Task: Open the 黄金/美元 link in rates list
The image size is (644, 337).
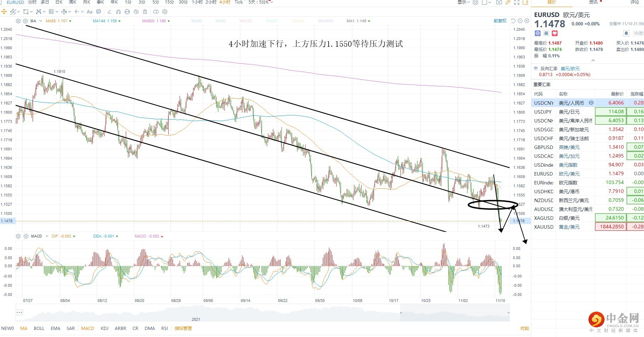Action: (569, 227)
